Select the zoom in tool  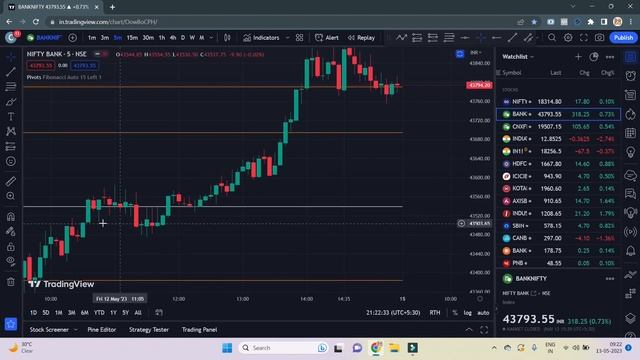[x=11, y=196]
